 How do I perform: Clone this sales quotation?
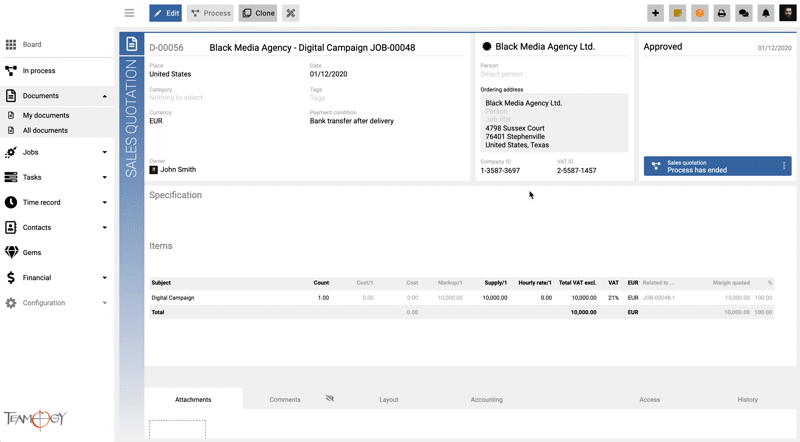coord(258,13)
